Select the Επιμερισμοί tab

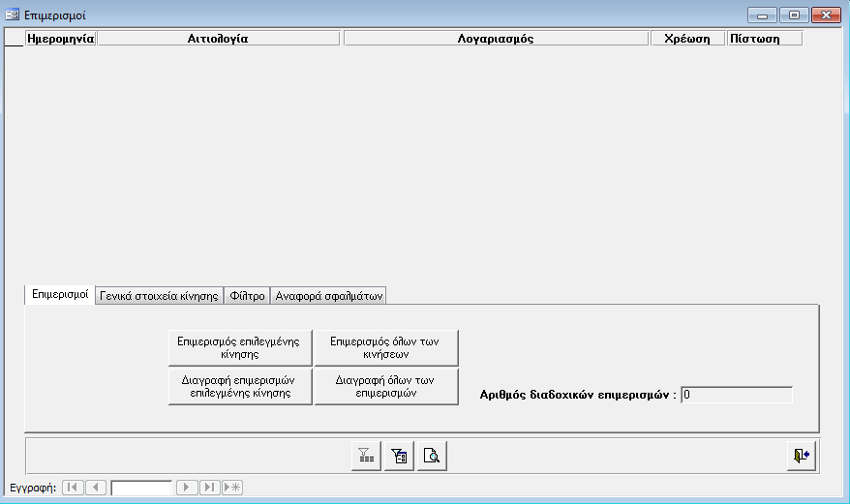(60, 294)
